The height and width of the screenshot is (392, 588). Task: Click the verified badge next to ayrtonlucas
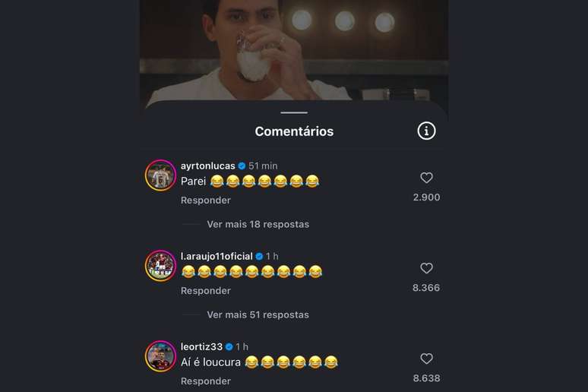pos(242,166)
